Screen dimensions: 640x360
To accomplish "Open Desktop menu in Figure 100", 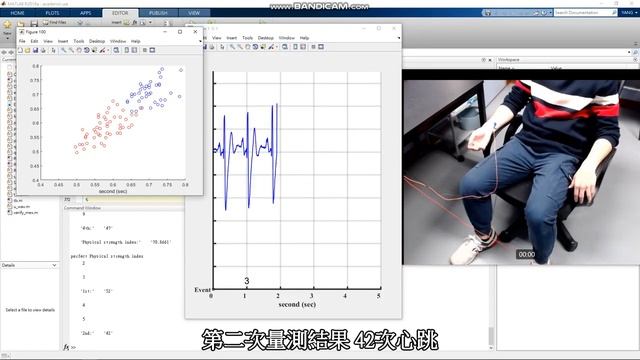I will coord(97,41).
